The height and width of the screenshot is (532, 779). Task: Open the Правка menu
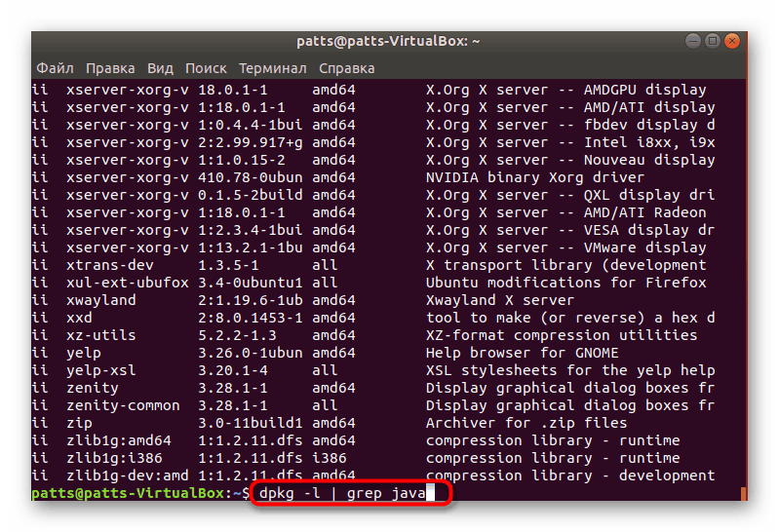click(x=110, y=68)
